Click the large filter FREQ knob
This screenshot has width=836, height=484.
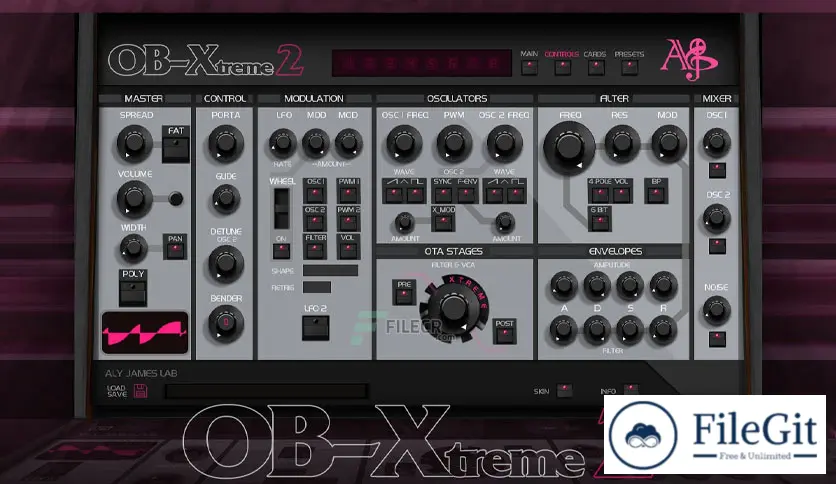[x=569, y=147]
